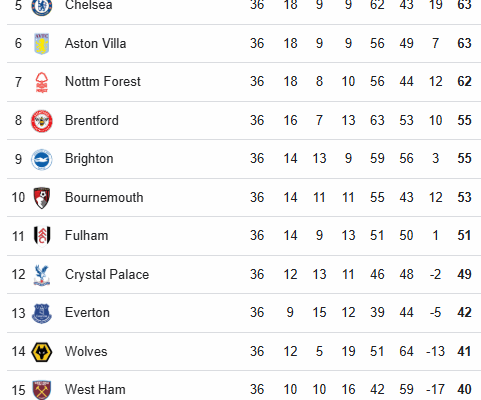Click Brighton's position number 9
The height and width of the screenshot is (400, 481).
18,159
